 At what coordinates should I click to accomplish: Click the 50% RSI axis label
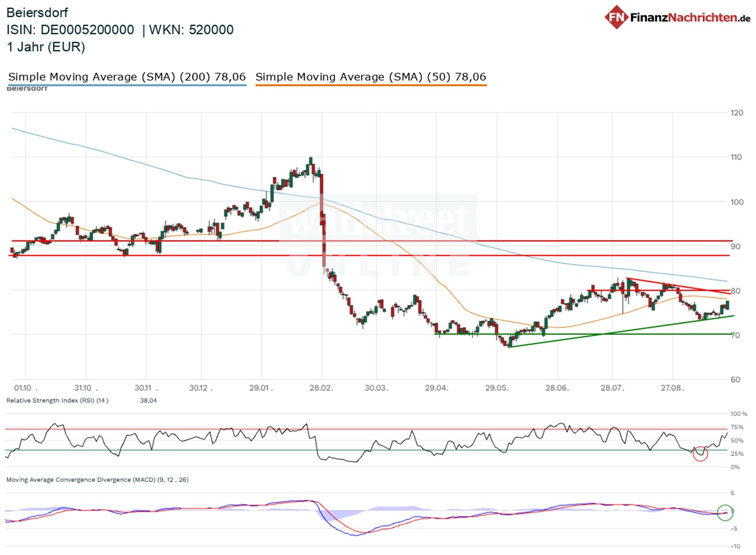point(737,440)
